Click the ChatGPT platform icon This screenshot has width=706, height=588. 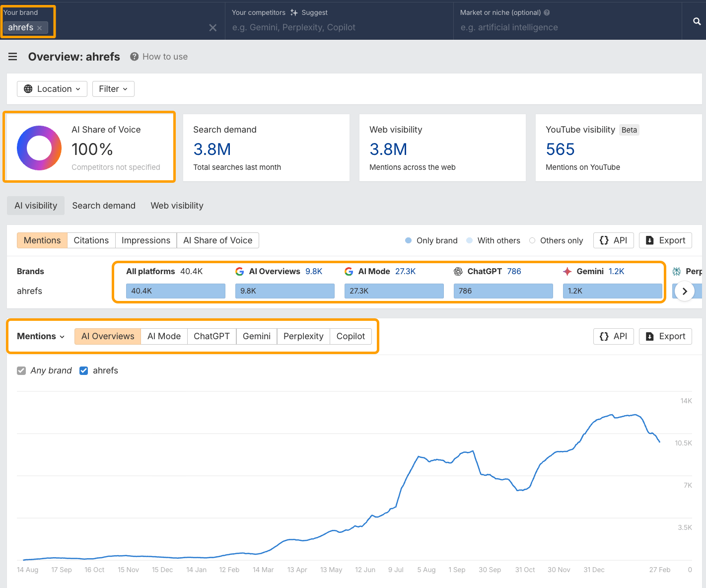pos(458,271)
